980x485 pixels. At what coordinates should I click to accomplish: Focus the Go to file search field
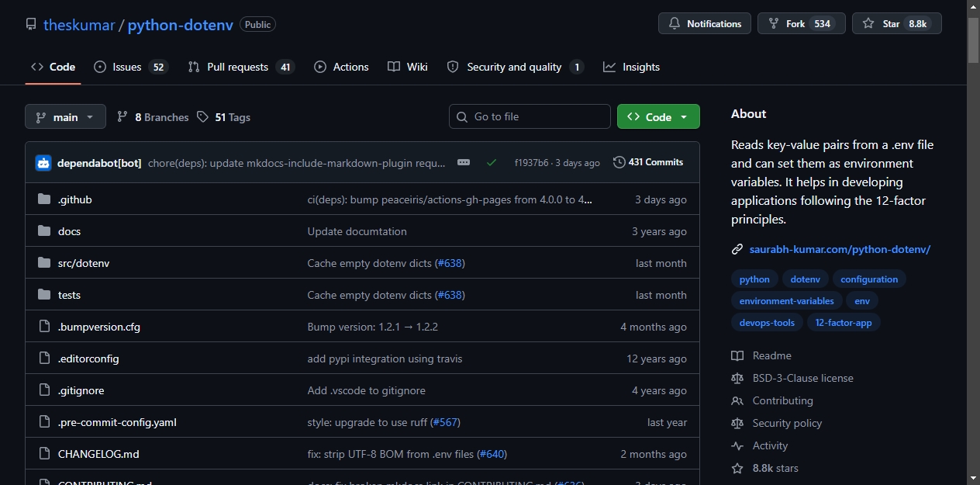(530, 116)
